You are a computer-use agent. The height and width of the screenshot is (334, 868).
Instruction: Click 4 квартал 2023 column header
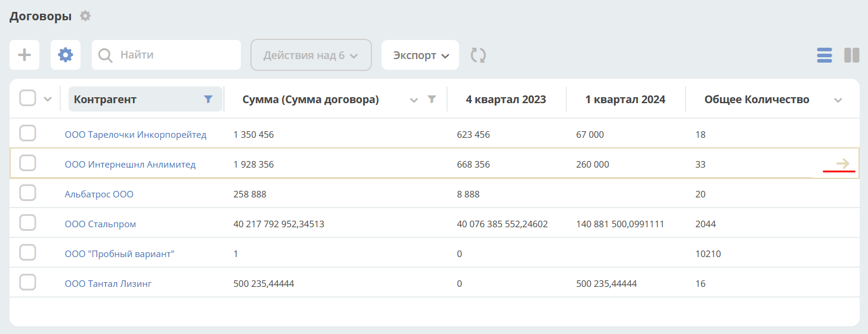click(506, 100)
